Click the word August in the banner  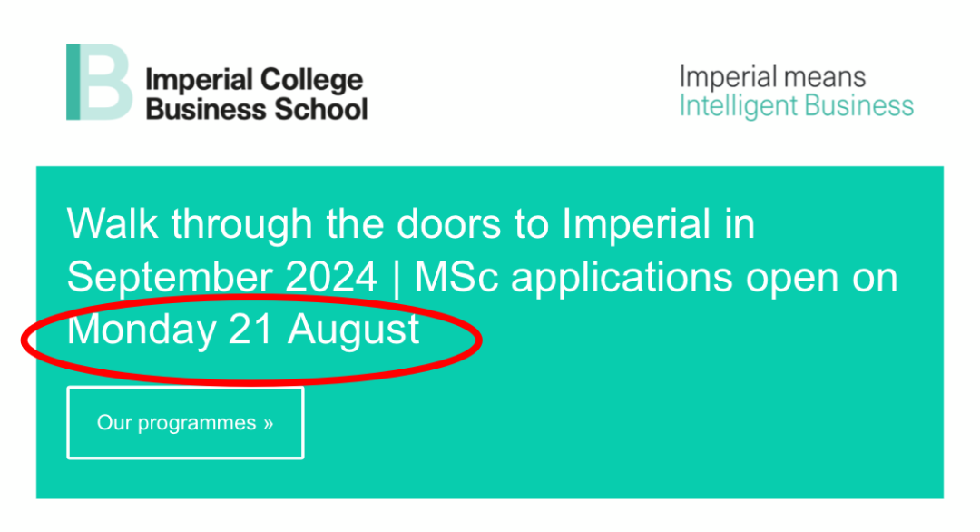tap(354, 330)
